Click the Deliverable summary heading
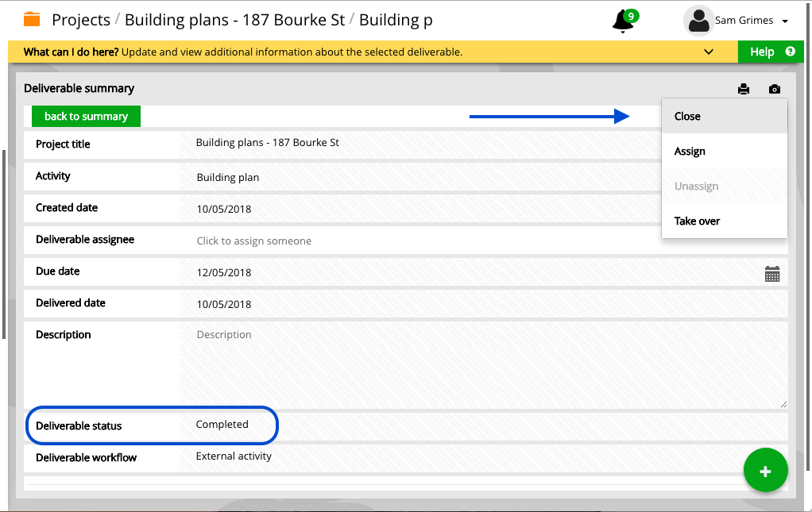Screen dimensions: 812x512 point(79,88)
